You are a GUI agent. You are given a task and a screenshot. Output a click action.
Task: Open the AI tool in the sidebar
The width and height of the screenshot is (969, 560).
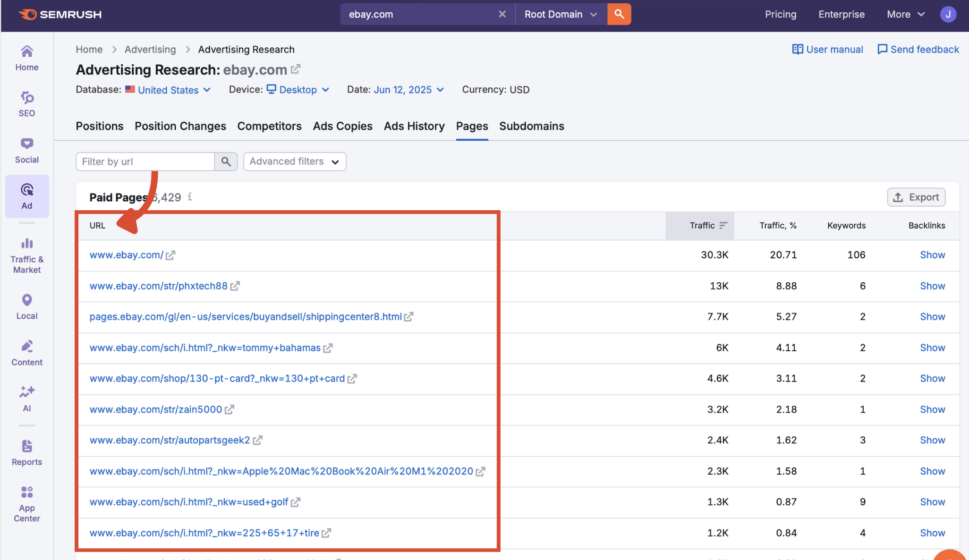pos(26,398)
